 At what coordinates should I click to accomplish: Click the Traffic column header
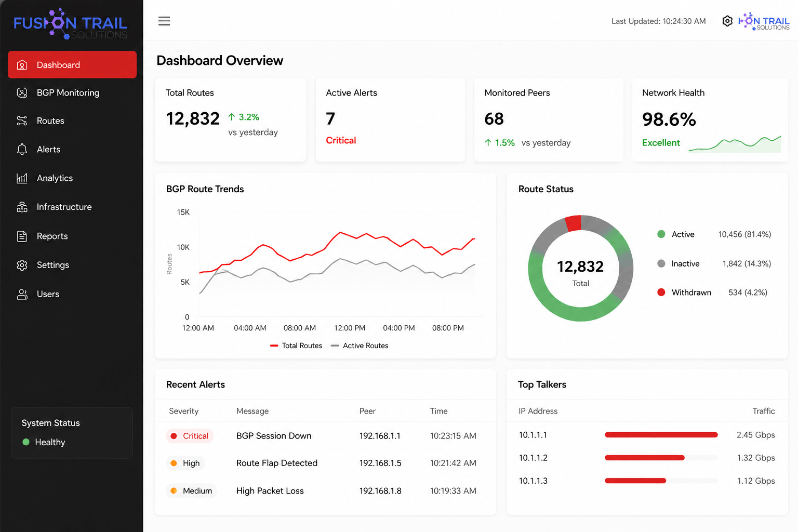tap(764, 411)
